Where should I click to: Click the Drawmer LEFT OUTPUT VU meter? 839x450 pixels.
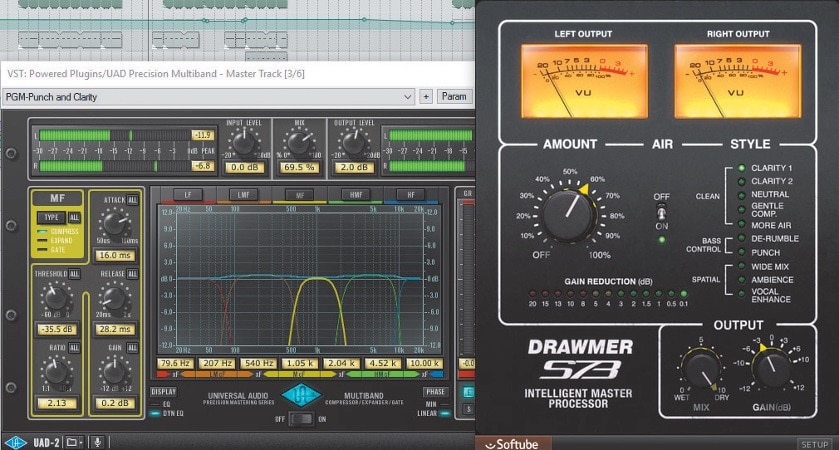[x=584, y=81]
